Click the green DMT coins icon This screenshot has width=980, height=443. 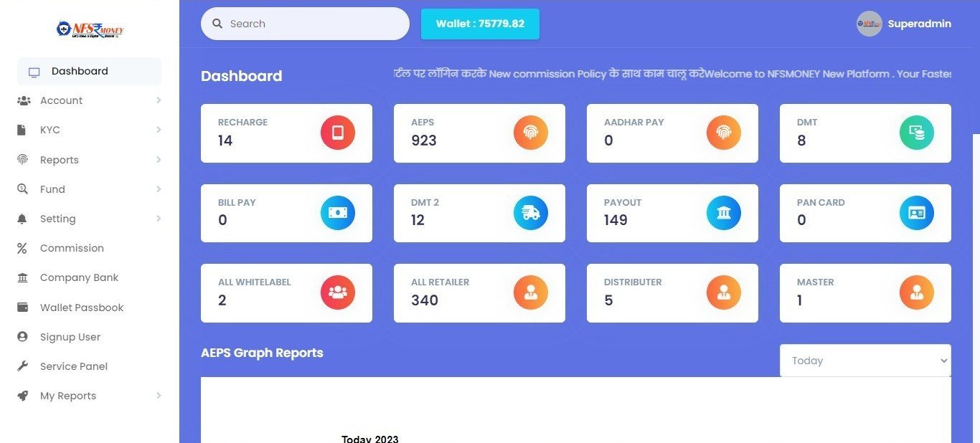[x=916, y=133]
